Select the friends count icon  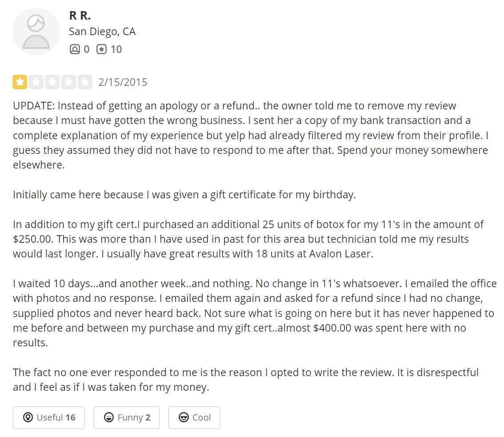click(x=75, y=49)
